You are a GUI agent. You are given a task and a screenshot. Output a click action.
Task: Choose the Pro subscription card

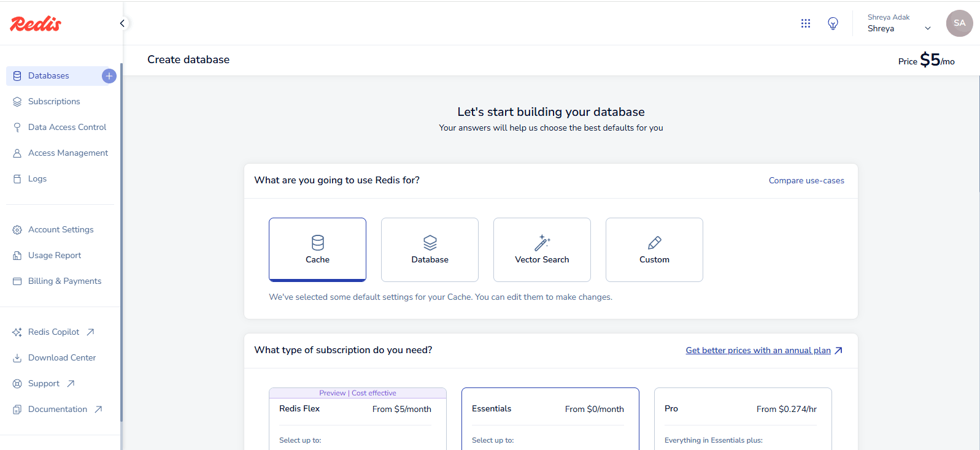[743, 419]
